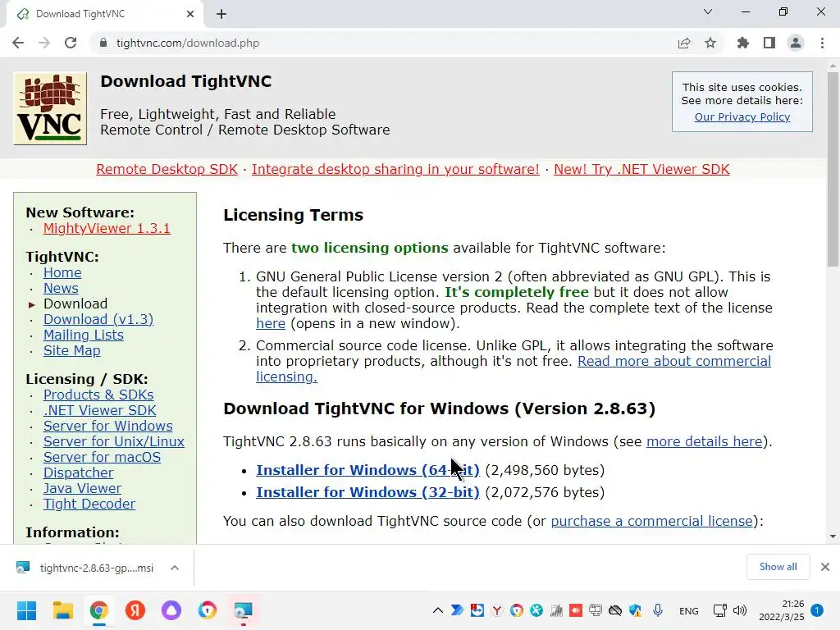The width and height of the screenshot is (840, 630).
Task: Read more about commercial licensing link
Action: 674,361
